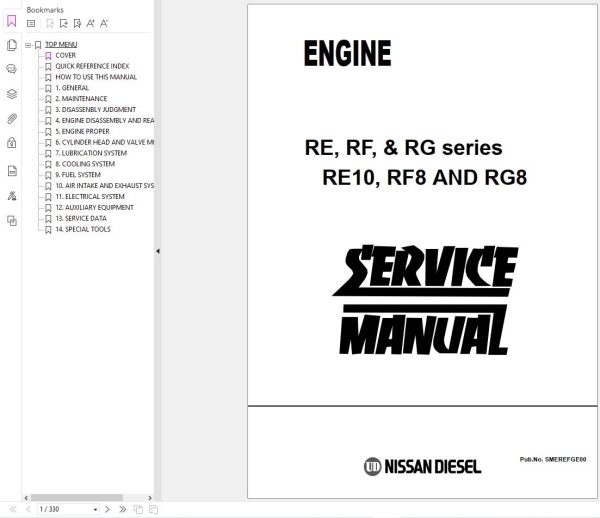The width and height of the screenshot is (600, 518).
Task: Open 6. CYLINDER HEAD AND VALVE bookmark
Action: point(104,142)
